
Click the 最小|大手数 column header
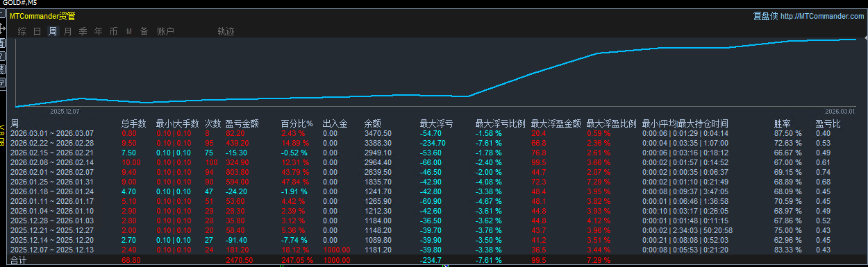(x=177, y=123)
